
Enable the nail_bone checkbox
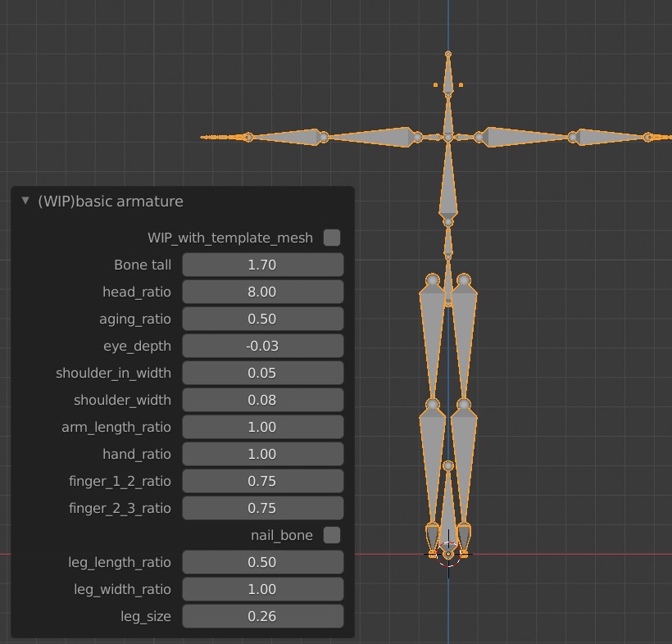click(332, 534)
